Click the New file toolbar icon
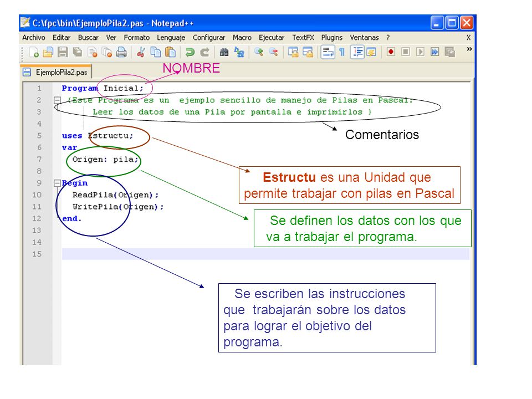This screenshot has width=532, height=399. (x=34, y=52)
